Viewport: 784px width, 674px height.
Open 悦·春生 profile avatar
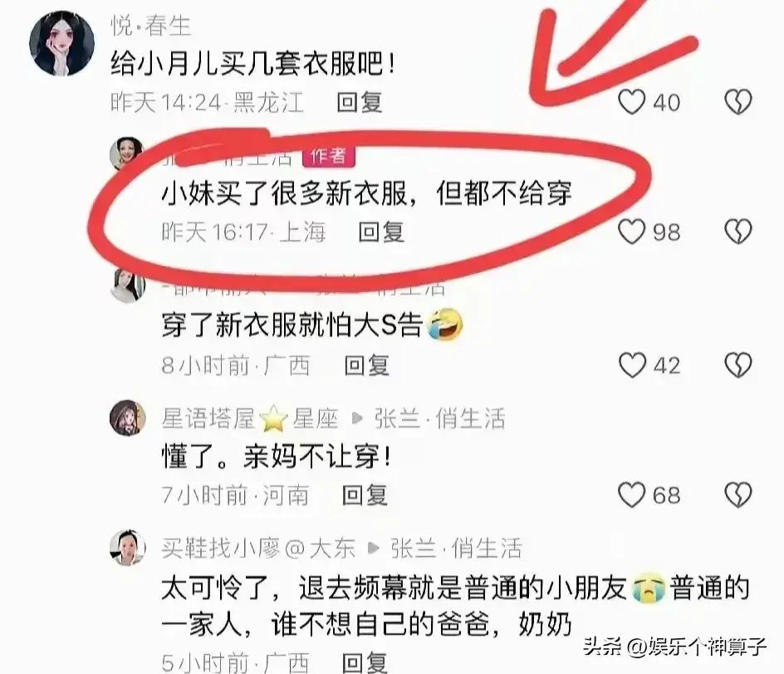(62, 43)
